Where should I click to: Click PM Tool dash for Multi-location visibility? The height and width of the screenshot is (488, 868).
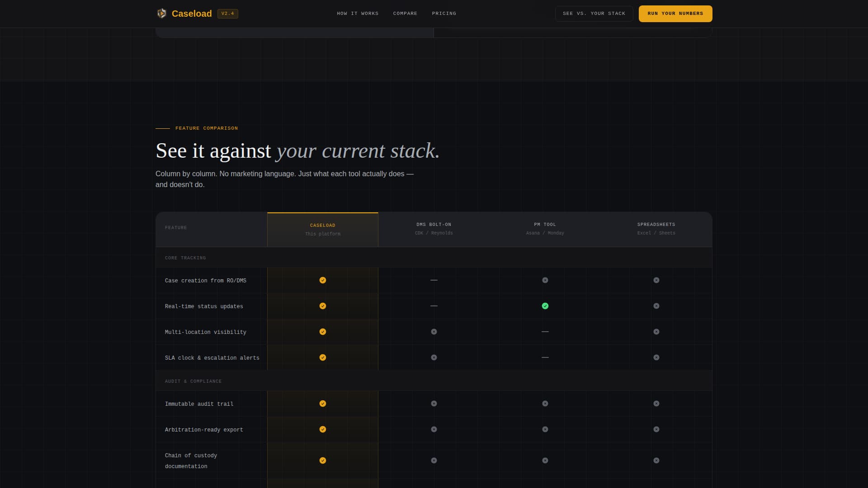[545, 332]
